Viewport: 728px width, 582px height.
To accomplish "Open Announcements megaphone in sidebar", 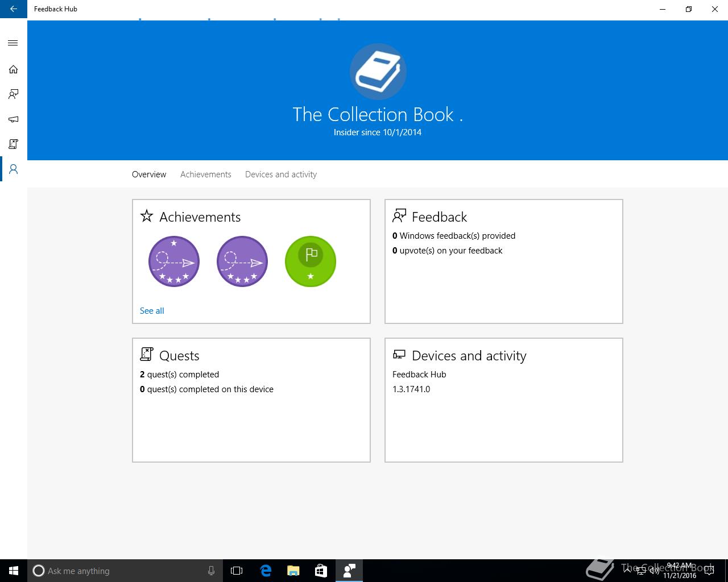I will click(x=13, y=119).
